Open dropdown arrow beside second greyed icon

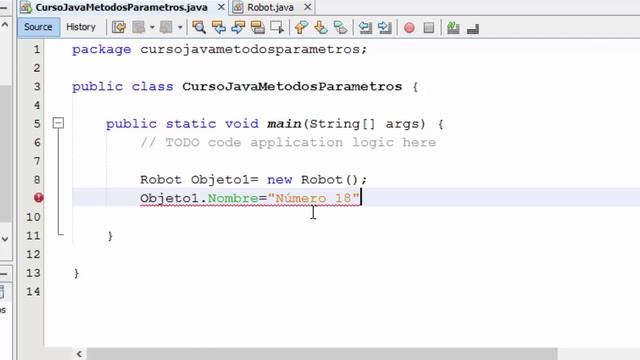click(180, 27)
